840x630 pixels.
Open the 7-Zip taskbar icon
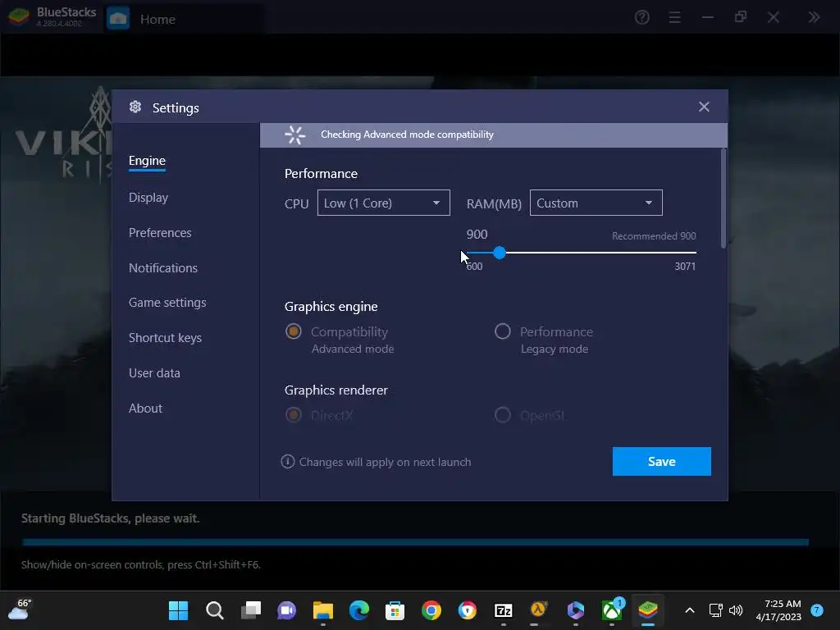tap(503, 610)
